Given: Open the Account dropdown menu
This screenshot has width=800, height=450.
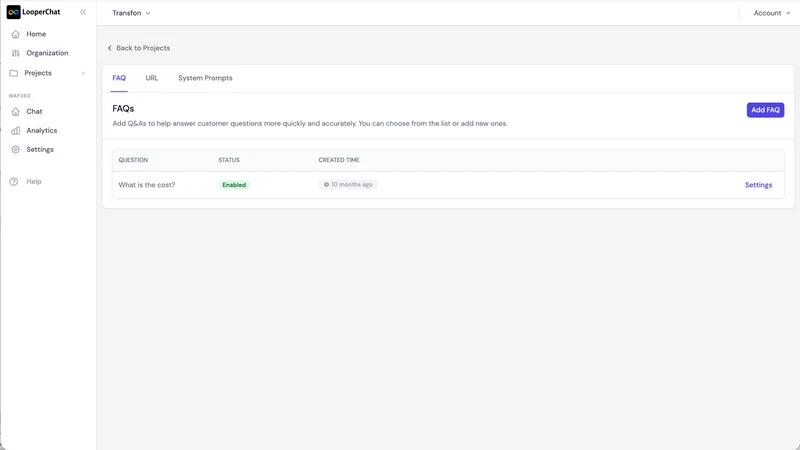Looking at the screenshot, I should 772,13.
